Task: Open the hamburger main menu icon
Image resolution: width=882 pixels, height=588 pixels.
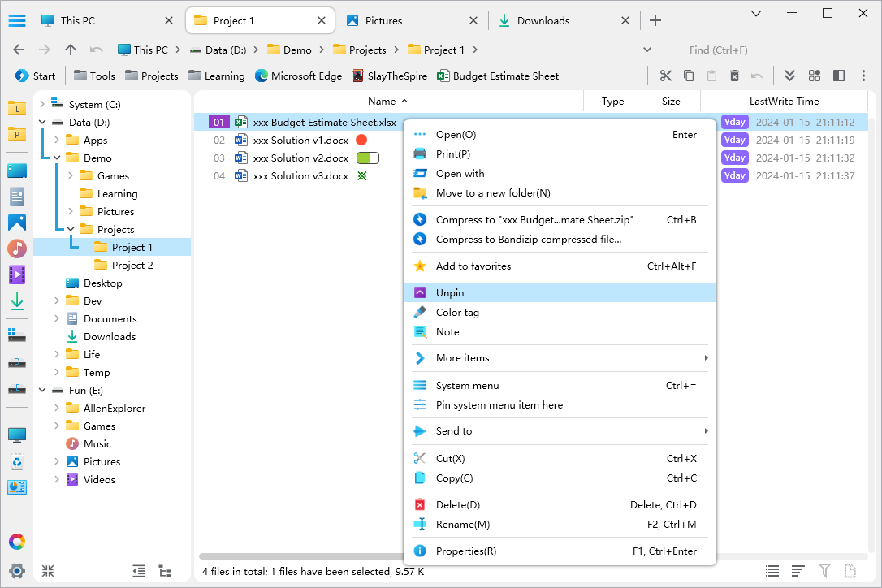Action: (x=17, y=20)
